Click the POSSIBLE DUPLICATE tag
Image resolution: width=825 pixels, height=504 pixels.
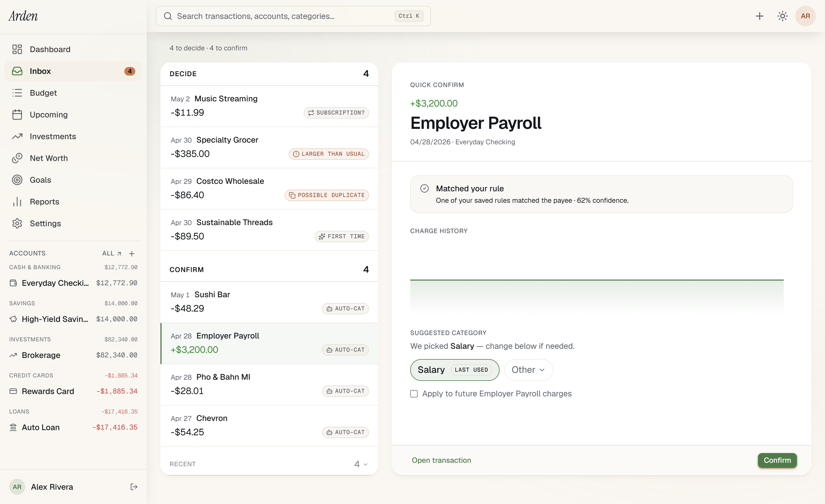click(327, 195)
